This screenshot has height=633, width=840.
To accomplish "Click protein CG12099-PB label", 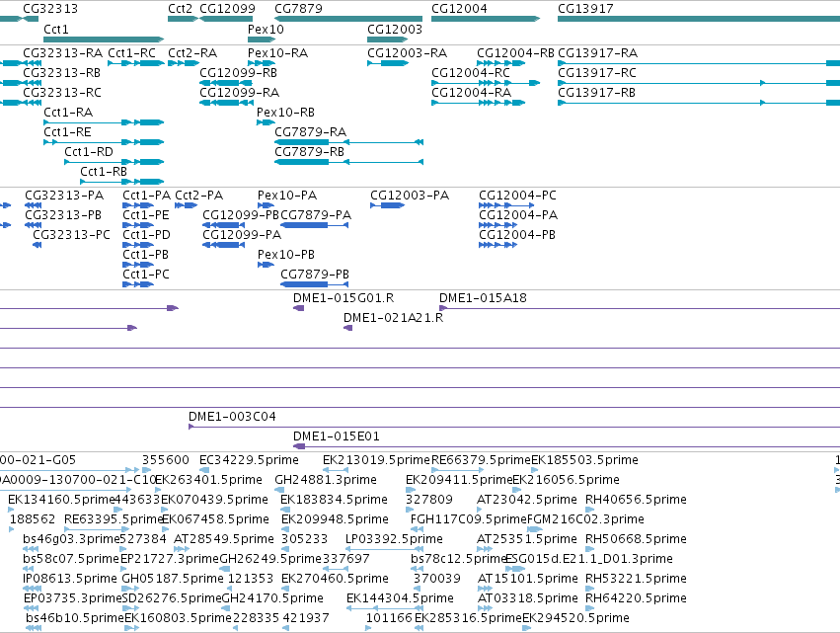I will click(x=241, y=215).
